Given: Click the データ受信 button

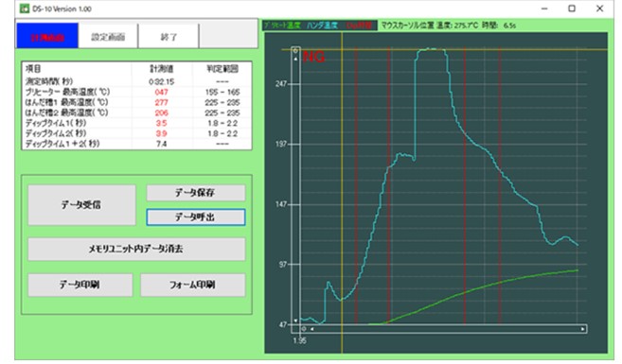Looking at the screenshot, I should [81, 205].
